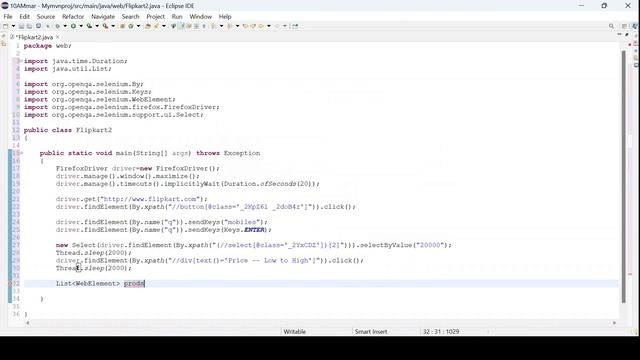Open the New wizard dropdown arrow
This screenshot has height=360, width=640.
13,26
